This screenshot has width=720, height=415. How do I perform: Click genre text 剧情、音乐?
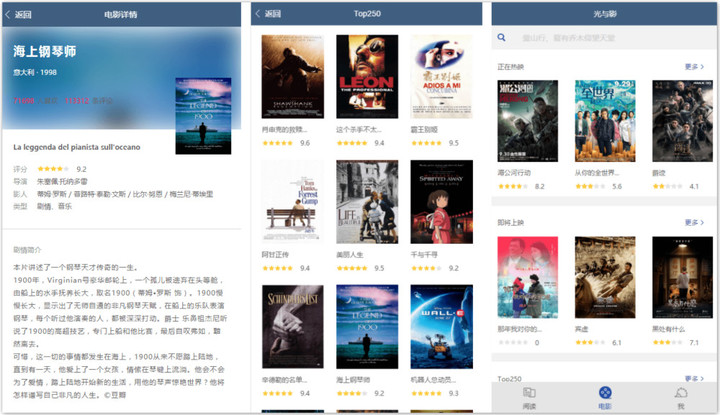tap(54, 206)
